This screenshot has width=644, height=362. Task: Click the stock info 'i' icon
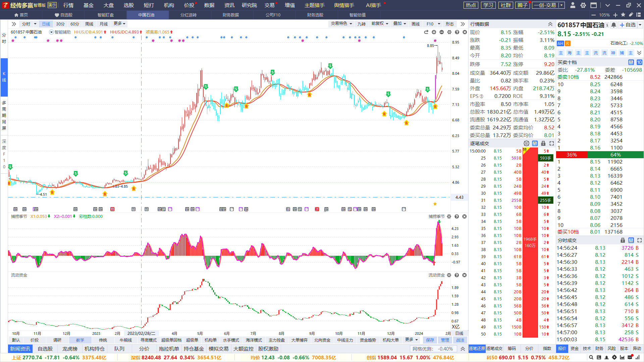click(x=607, y=25)
